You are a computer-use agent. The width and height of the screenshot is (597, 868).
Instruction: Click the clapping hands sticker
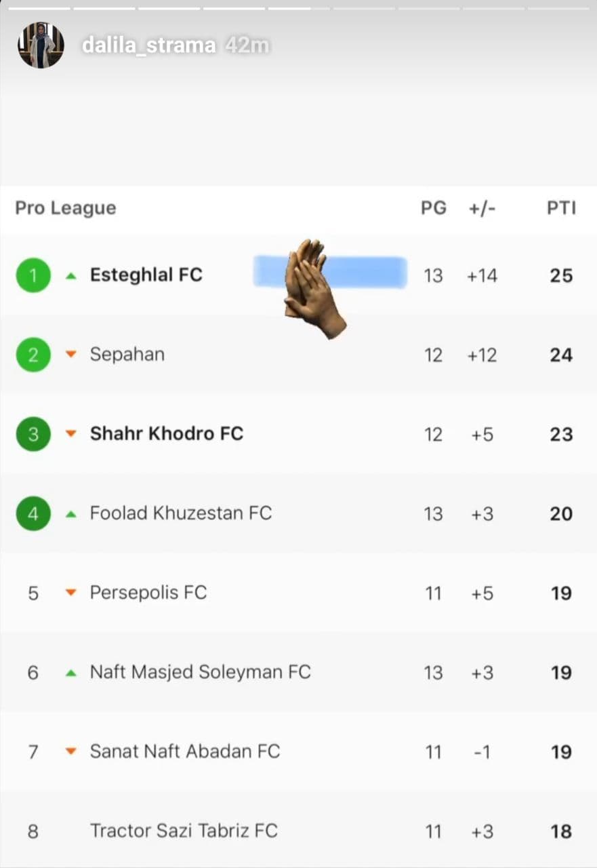(312, 288)
